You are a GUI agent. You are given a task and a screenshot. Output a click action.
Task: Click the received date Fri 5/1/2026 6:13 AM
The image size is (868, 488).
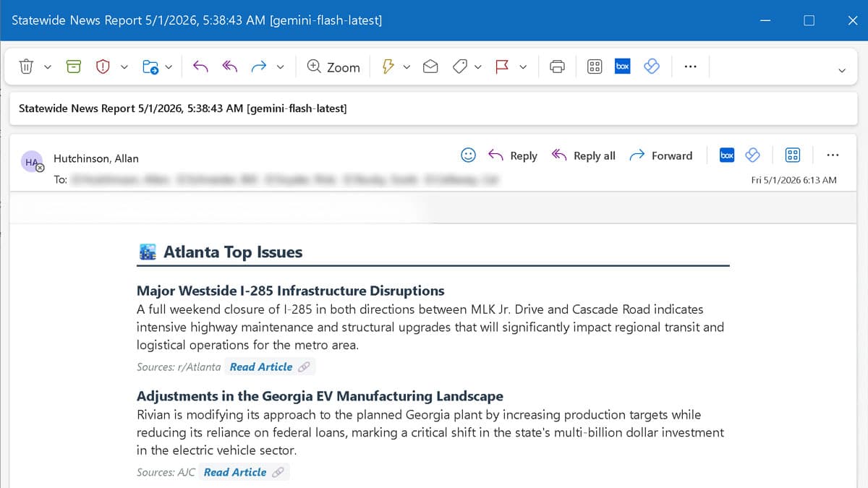[x=794, y=180]
